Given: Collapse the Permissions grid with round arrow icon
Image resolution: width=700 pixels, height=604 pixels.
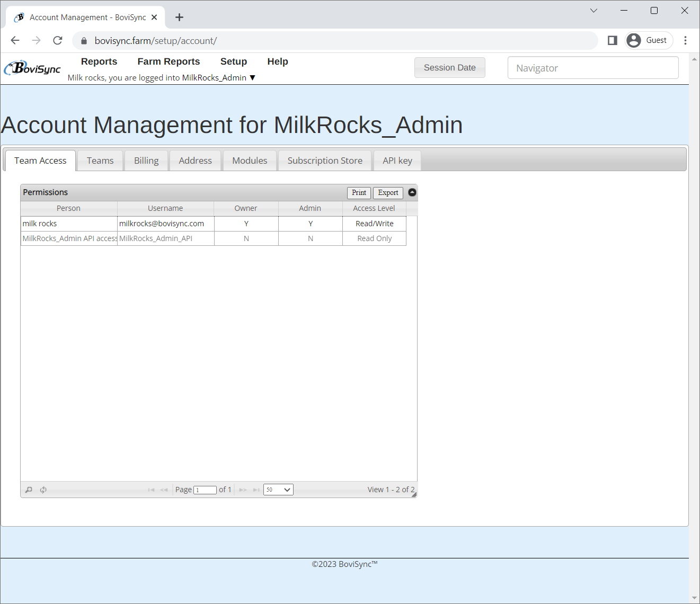Looking at the screenshot, I should (412, 192).
